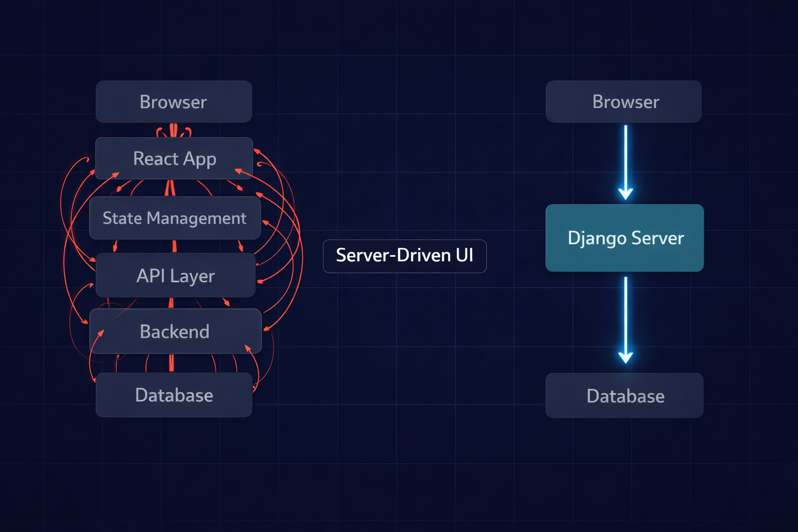Select the API Layer box
The image size is (798, 532).
click(176, 275)
